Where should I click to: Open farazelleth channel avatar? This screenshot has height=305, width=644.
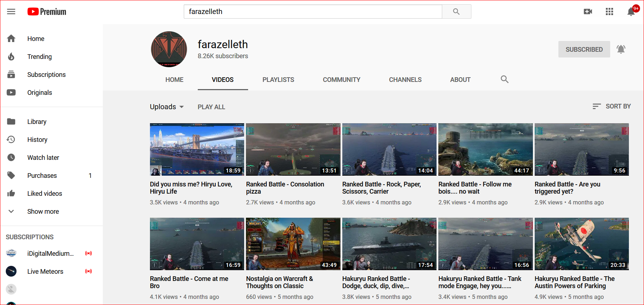(169, 49)
